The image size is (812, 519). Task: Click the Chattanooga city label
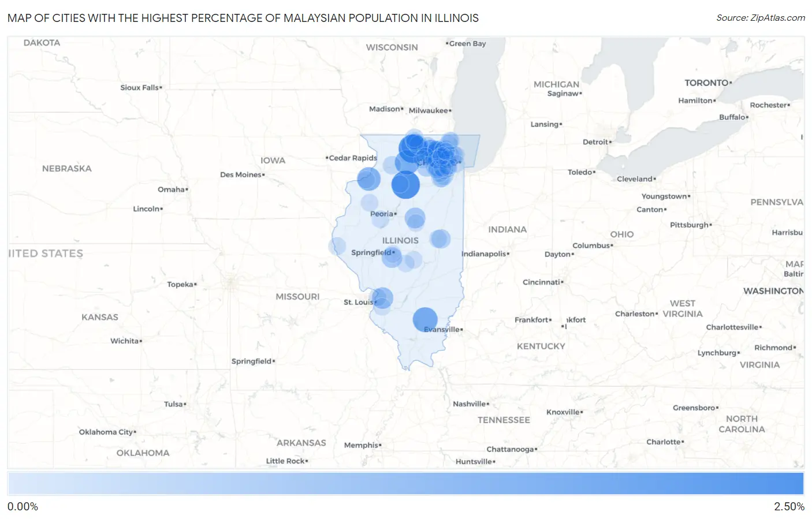coord(512,449)
